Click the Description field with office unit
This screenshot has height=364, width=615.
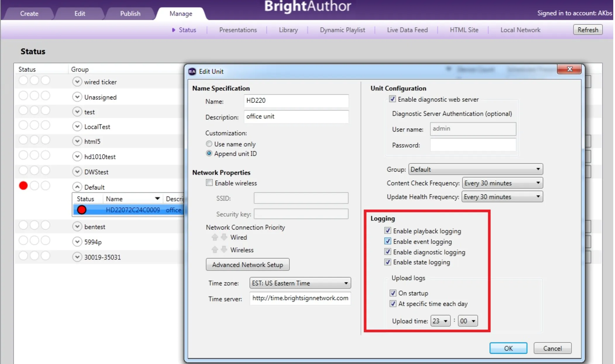(x=296, y=116)
